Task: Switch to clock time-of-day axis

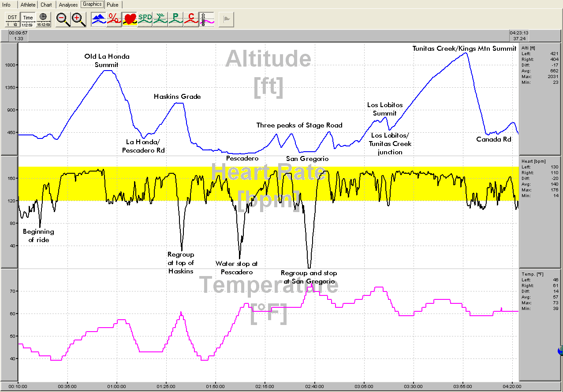Action: click(x=43, y=20)
